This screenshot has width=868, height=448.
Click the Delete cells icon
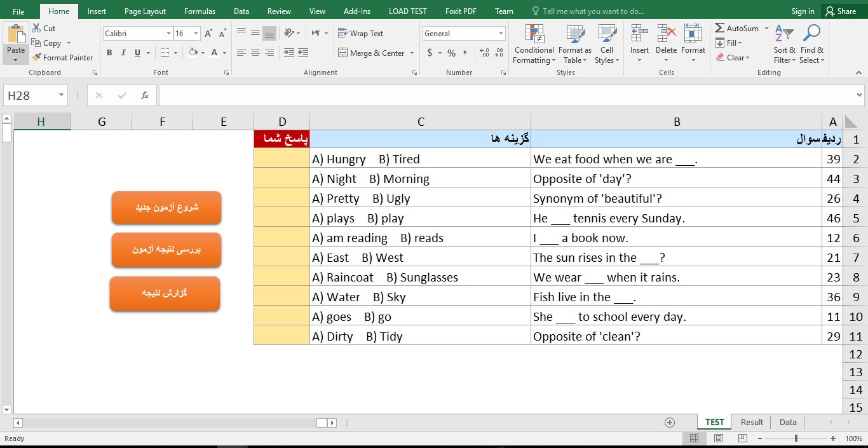click(666, 34)
